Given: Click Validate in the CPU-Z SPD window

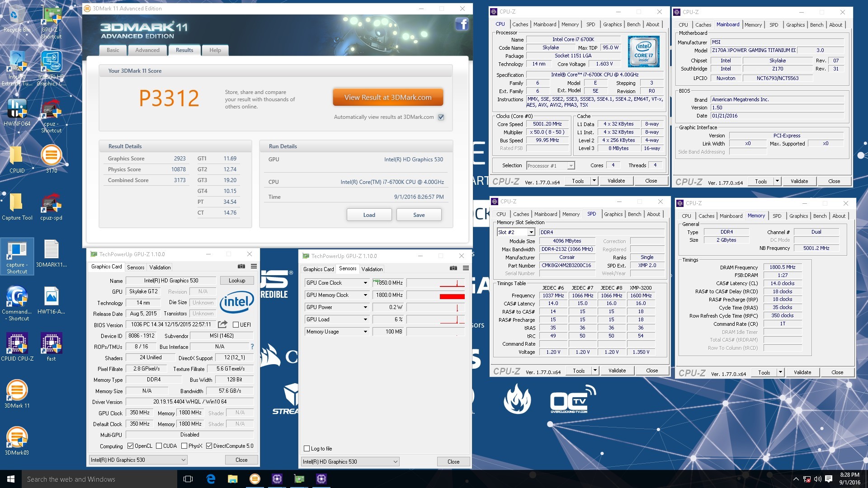Looking at the screenshot, I should click(x=617, y=371).
